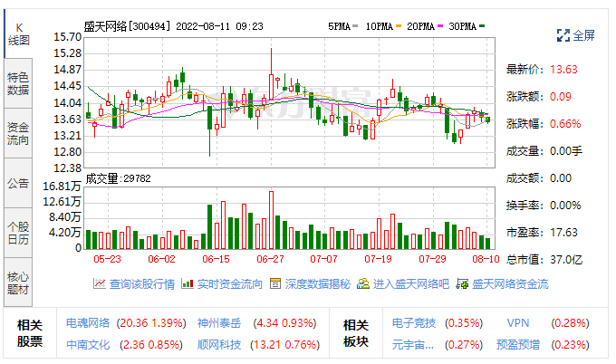Click the 换手率 value 0.00%
The image size is (616, 364).
pyautogui.click(x=565, y=206)
